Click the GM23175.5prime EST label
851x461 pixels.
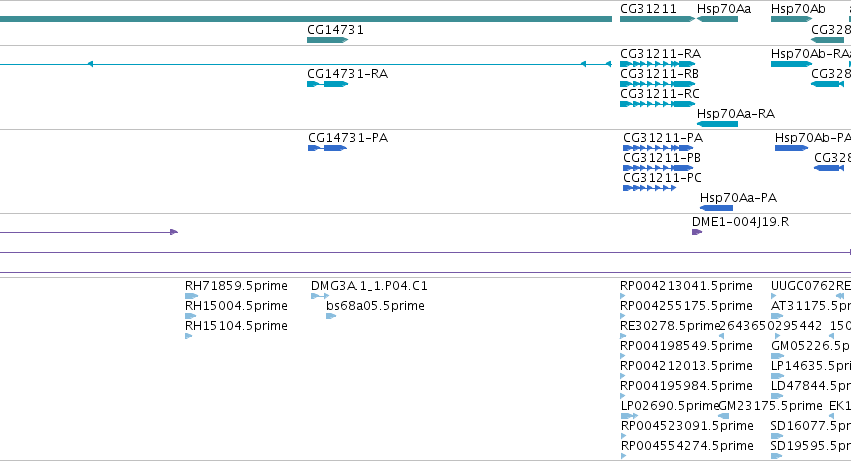(x=770, y=407)
